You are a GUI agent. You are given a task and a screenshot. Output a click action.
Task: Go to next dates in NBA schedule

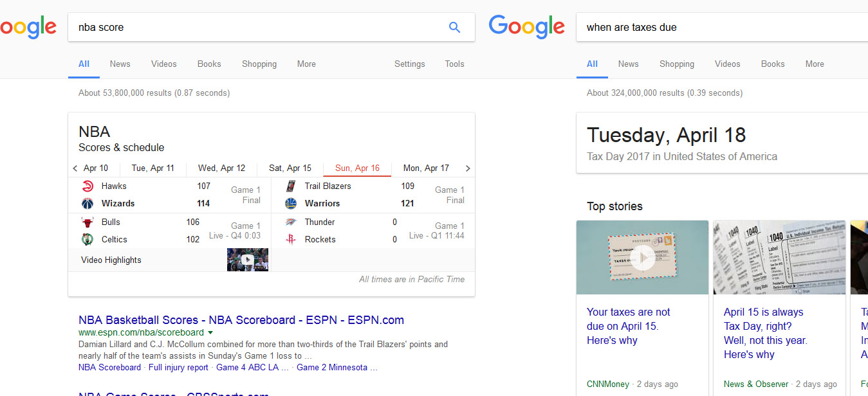(468, 168)
